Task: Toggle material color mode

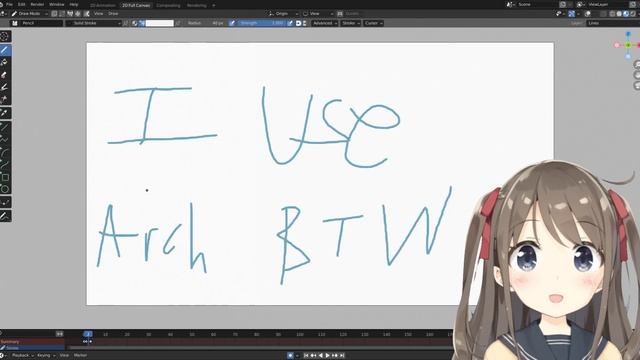Action: [x=135, y=23]
